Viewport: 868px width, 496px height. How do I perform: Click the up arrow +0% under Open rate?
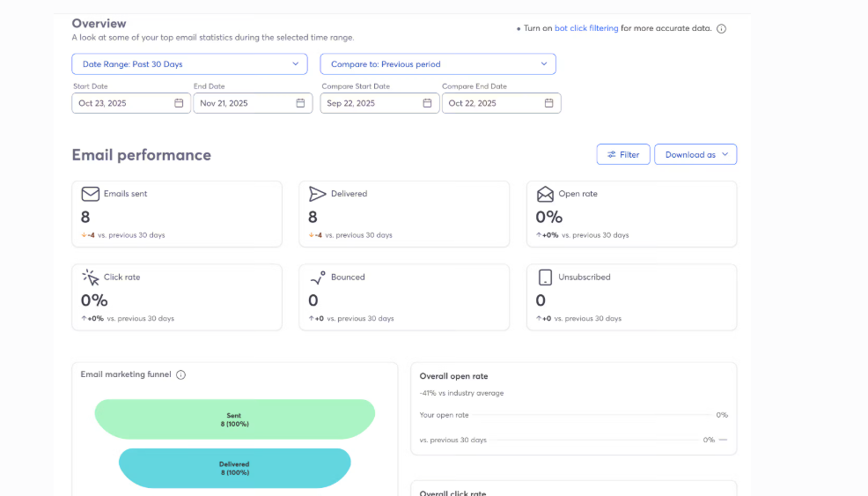(x=547, y=235)
